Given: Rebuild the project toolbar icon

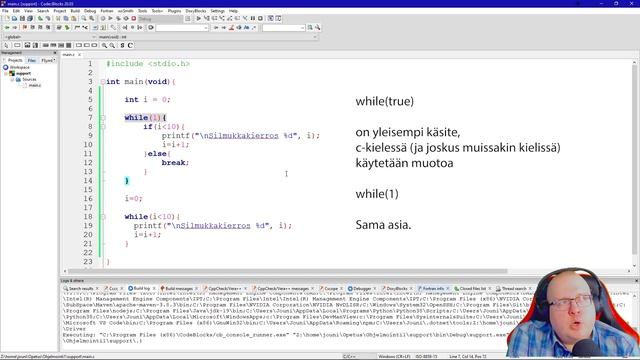Looking at the screenshot, I should [126, 18].
